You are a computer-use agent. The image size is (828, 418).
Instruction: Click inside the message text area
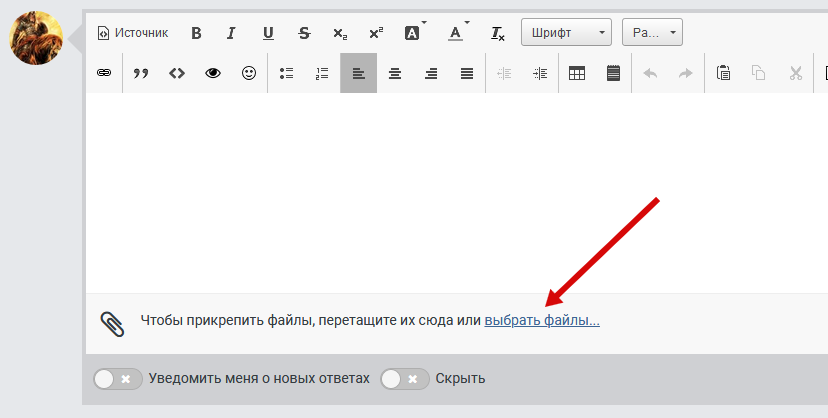click(450, 190)
